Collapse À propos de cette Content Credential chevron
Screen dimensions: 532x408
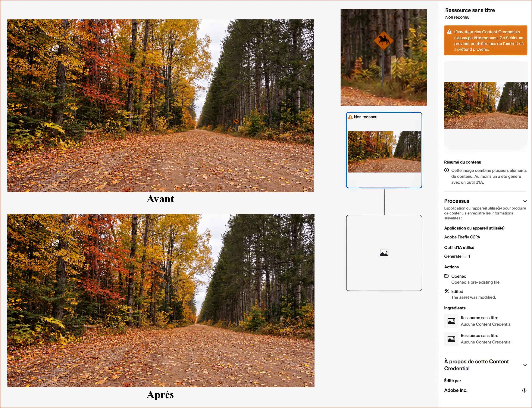(x=525, y=365)
